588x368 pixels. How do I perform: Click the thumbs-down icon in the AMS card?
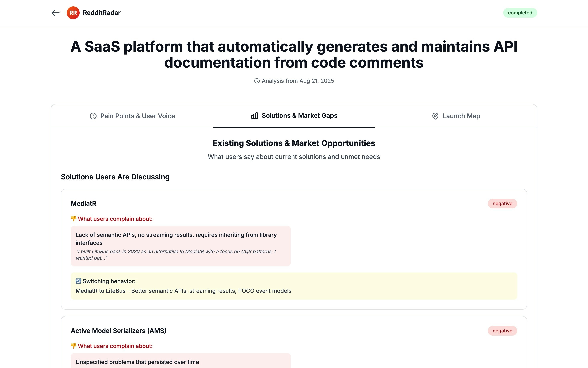[73, 346]
